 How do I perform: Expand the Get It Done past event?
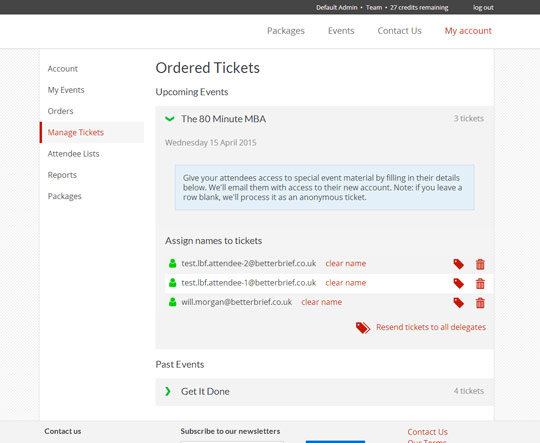(168, 391)
